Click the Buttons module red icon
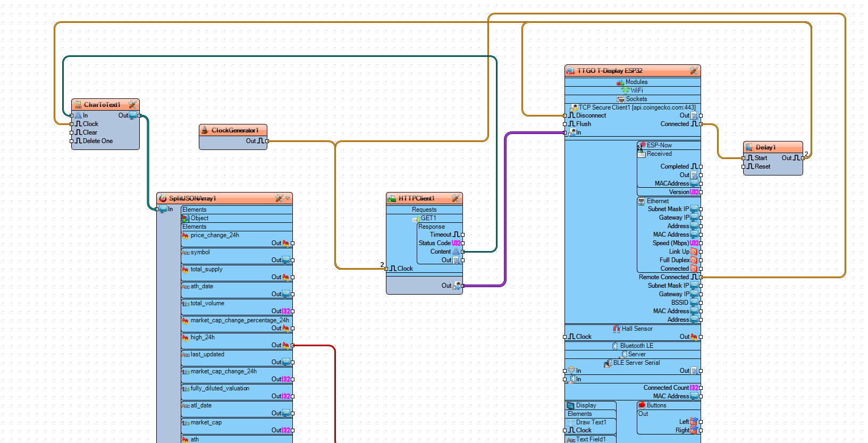The width and height of the screenshot is (868, 443). [642, 405]
